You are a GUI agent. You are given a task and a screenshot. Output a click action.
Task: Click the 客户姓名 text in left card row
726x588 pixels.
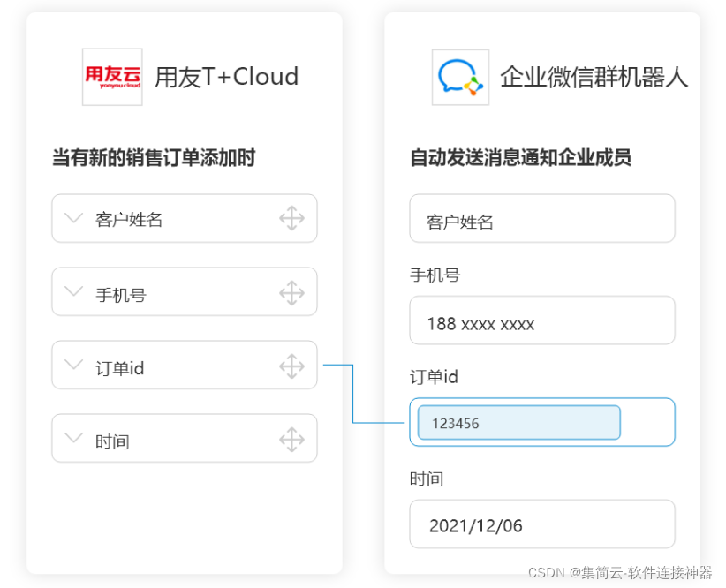(129, 220)
